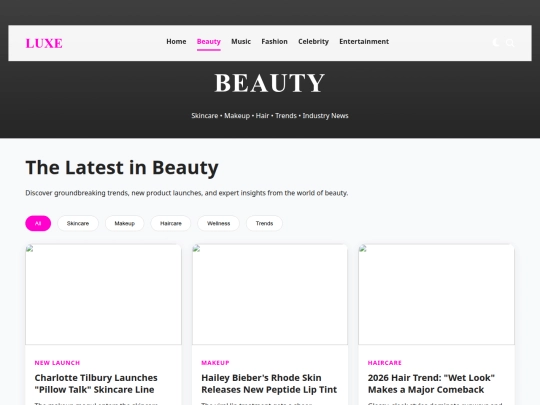
Task: Toggle dark mode moon icon
Action: click(x=496, y=43)
